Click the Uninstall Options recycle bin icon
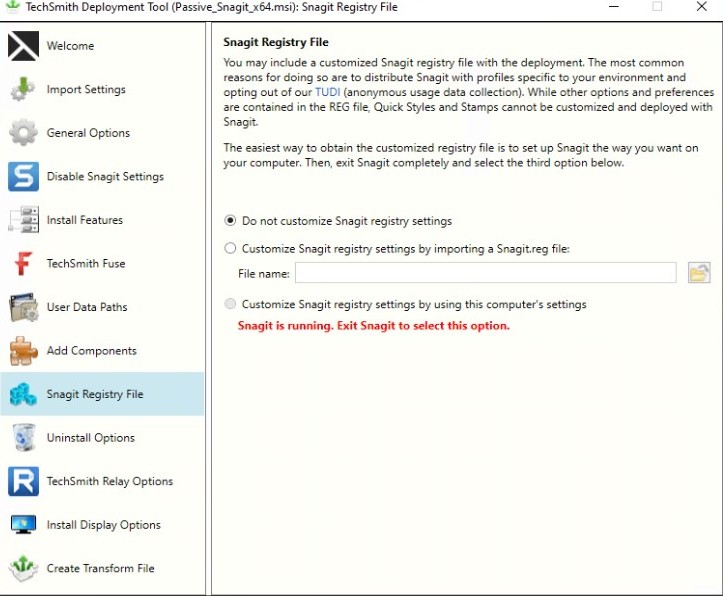Viewport: 723px width, 596px height. [23, 437]
